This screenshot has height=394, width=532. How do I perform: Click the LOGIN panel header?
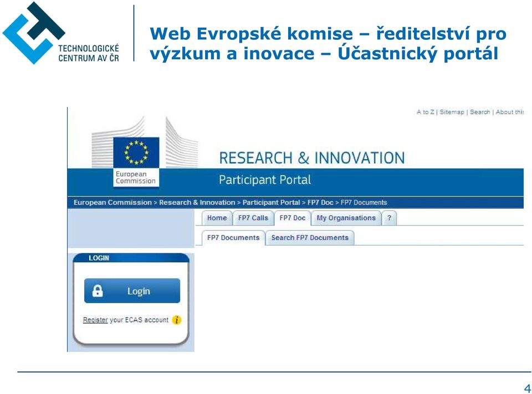tap(131, 258)
